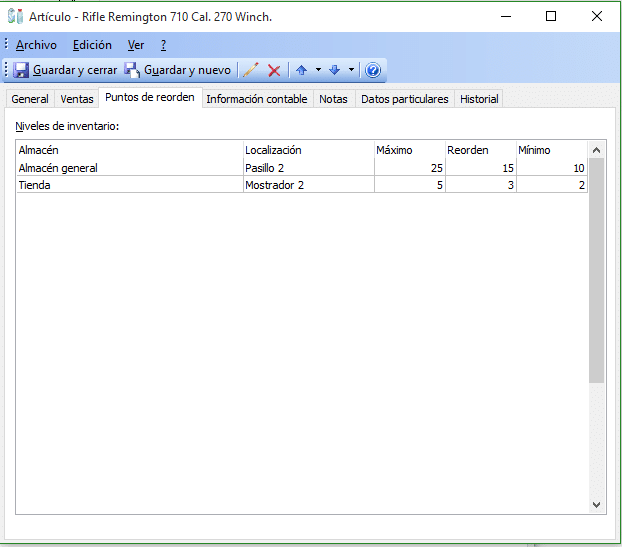Click the Tienda maximum value 5
The width and height of the screenshot is (622, 547).
point(440,185)
